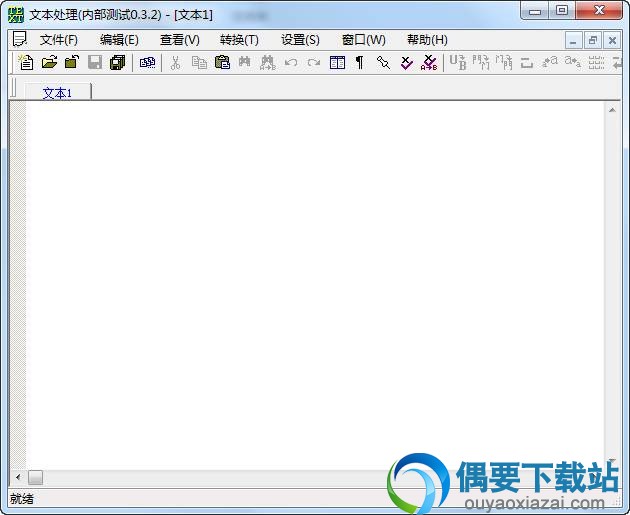Open the 转换(T) menu
This screenshot has width=630, height=515.
tap(239, 40)
